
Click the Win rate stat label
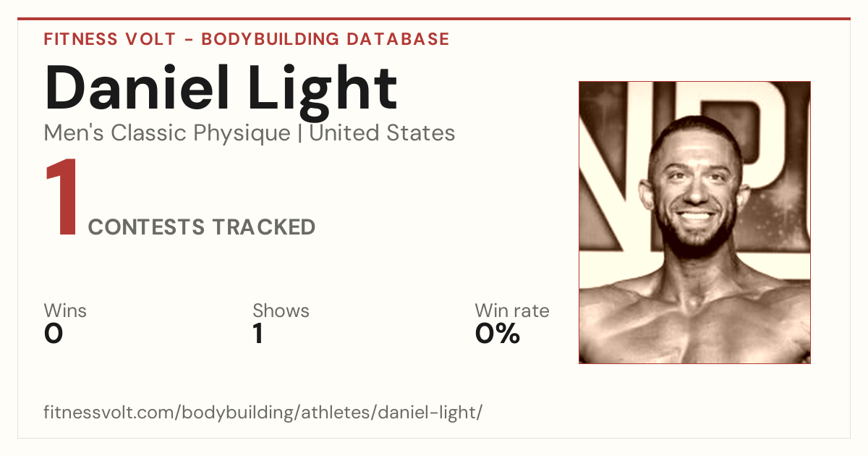point(512,311)
